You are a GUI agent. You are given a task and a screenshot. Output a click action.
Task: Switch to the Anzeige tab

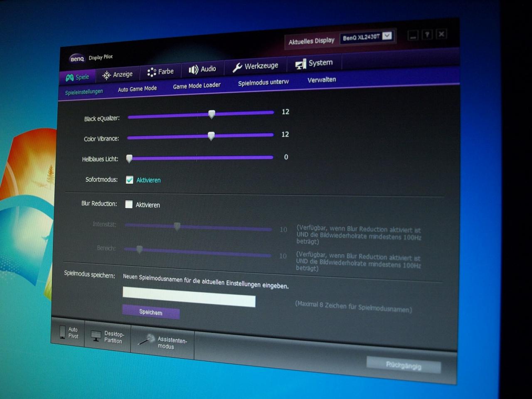click(118, 74)
